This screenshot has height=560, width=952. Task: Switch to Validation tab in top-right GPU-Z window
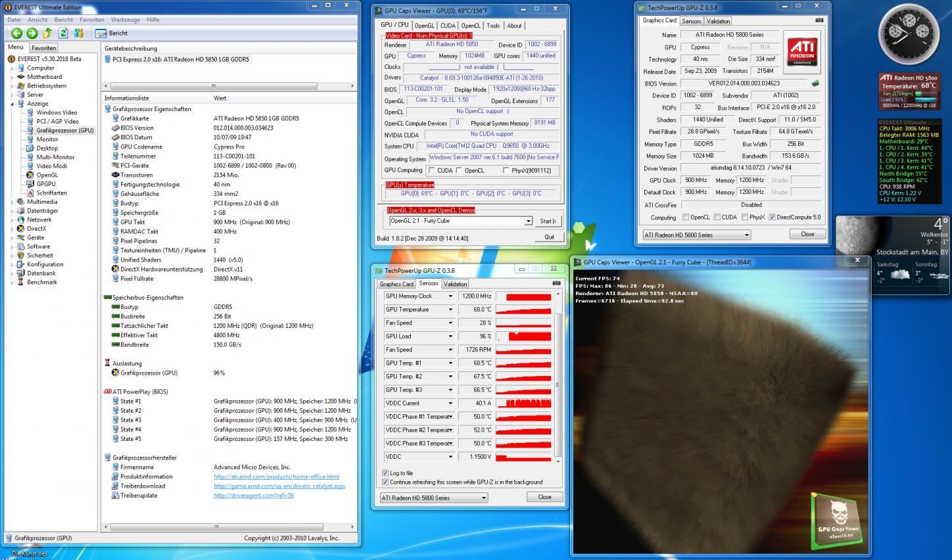click(x=718, y=21)
